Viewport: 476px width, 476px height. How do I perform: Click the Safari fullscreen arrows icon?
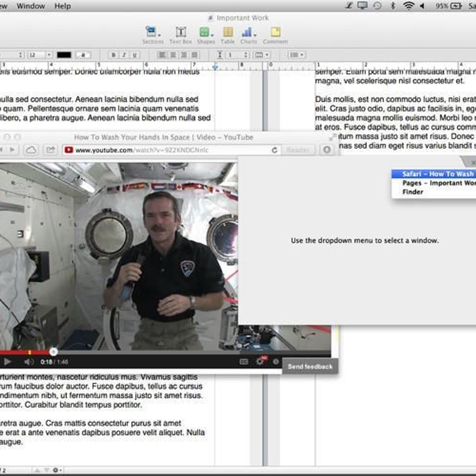pos(333,137)
